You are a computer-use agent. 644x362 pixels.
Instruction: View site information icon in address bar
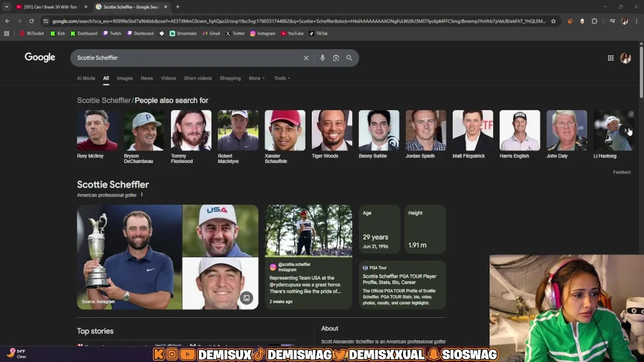[x=46, y=21]
